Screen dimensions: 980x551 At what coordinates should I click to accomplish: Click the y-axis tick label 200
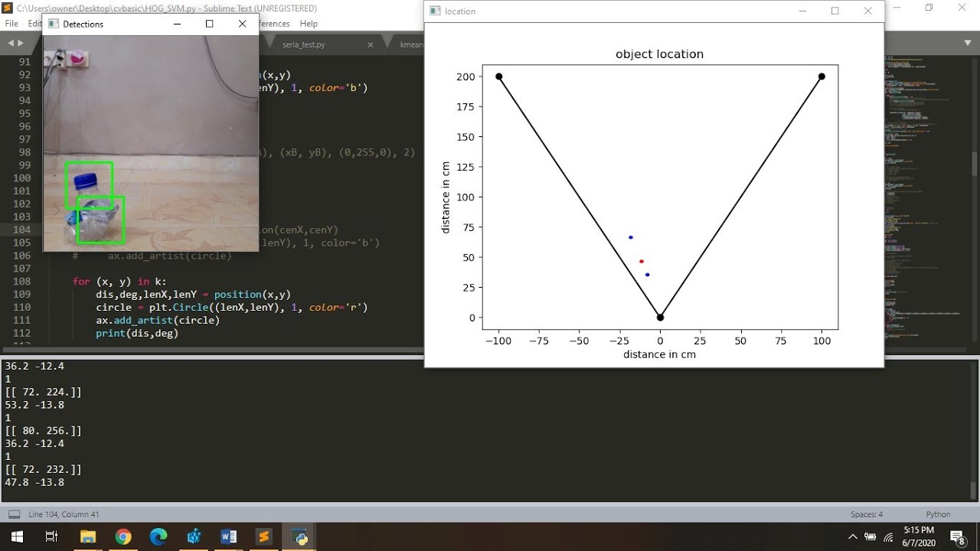click(465, 77)
